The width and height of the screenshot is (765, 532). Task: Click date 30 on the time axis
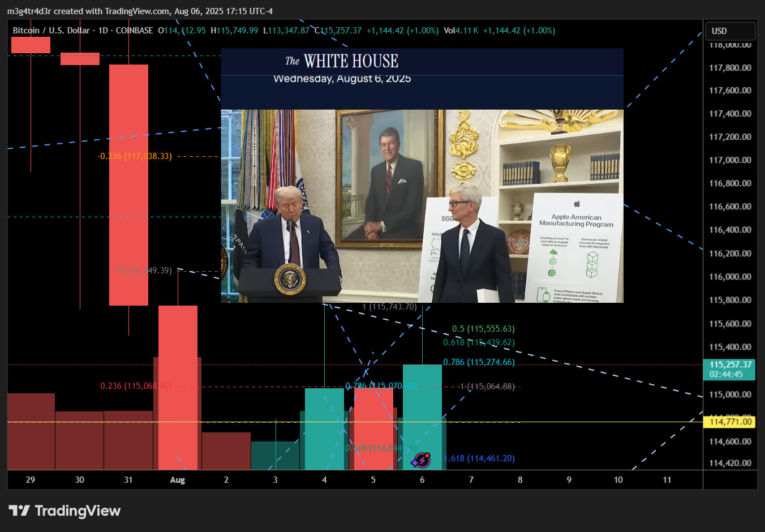tap(80, 480)
